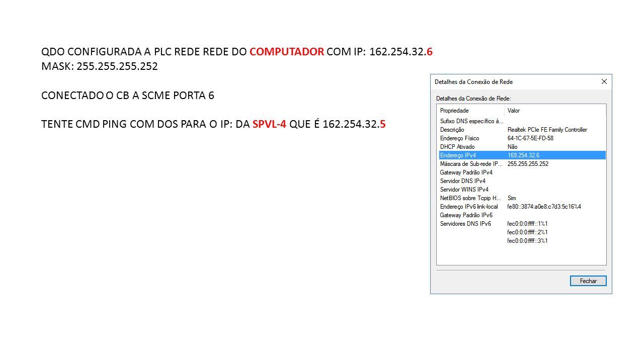Select the Servidor DNS IPv4 row
The width and height of the screenshot is (644, 362).
pyautogui.click(x=522, y=181)
